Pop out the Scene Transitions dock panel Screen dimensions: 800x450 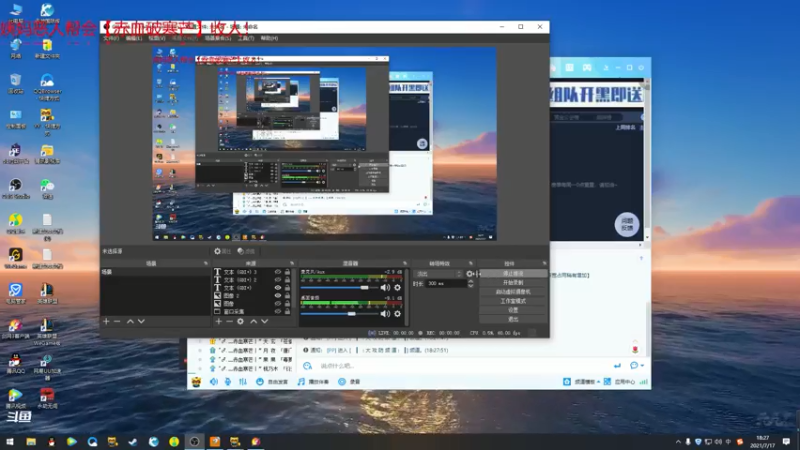pos(471,263)
